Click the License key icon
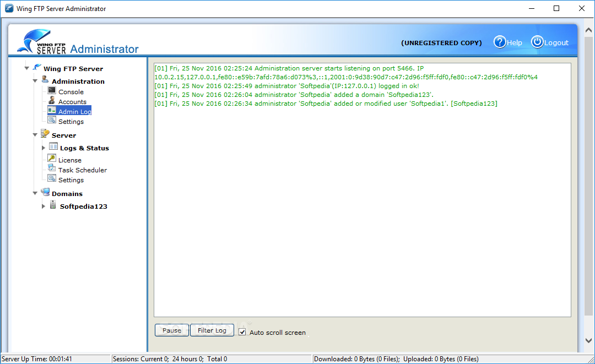Viewport: 595px width, 364px height. coord(52,158)
